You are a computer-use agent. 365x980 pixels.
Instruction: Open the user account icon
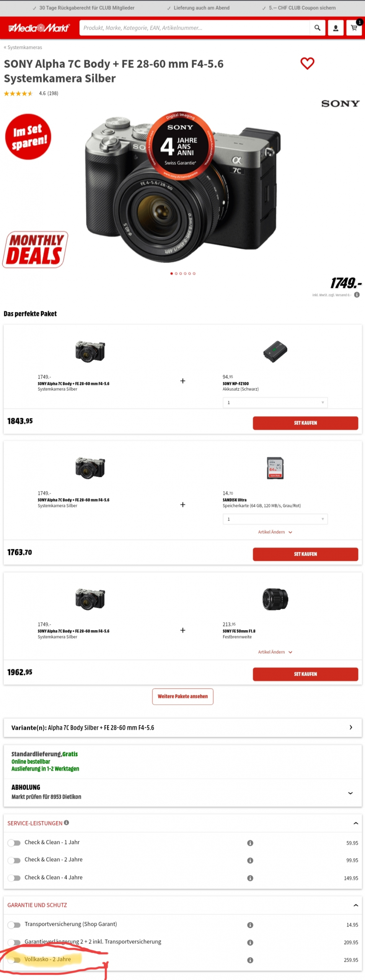[336, 28]
